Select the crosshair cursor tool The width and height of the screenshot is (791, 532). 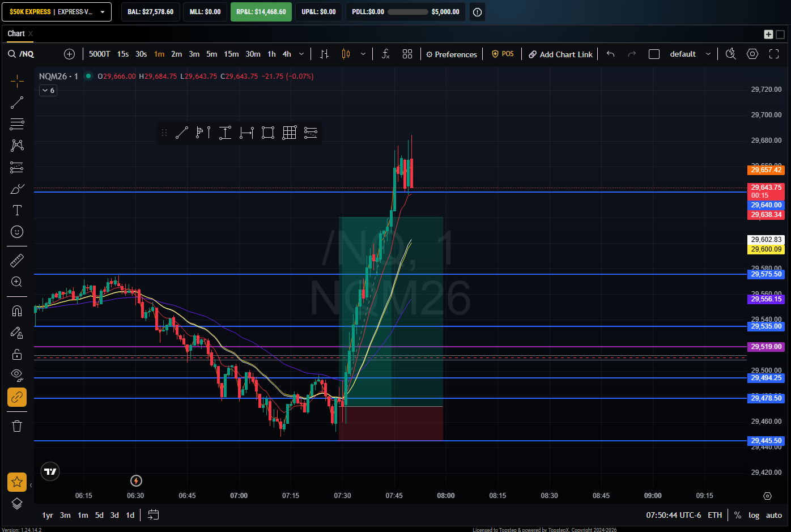tap(17, 81)
